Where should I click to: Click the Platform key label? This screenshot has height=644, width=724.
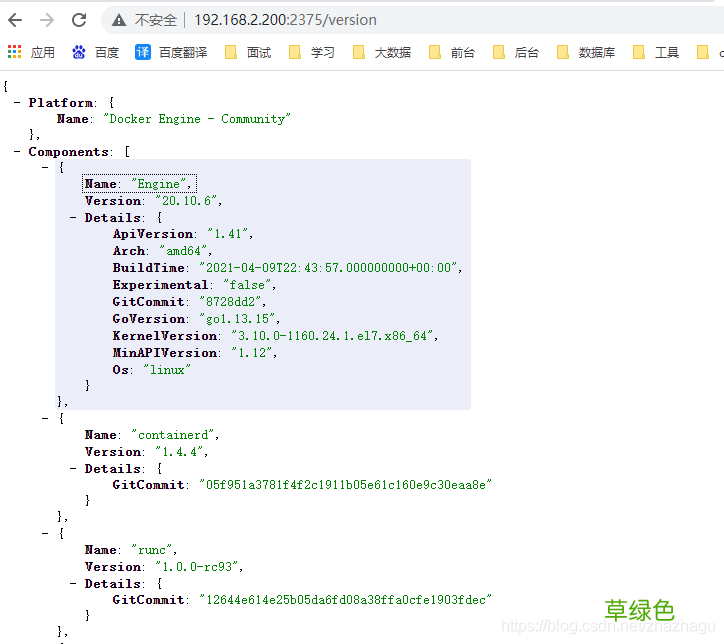coord(60,102)
